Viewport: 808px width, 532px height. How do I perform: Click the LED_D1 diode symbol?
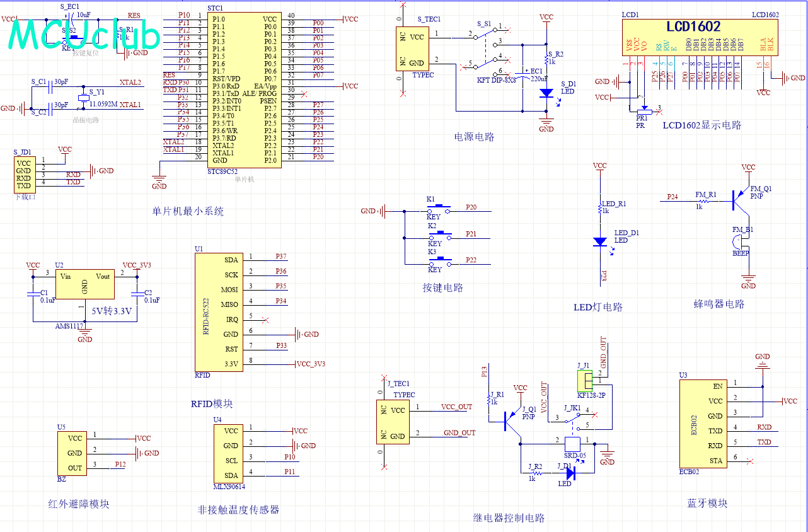point(600,241)
